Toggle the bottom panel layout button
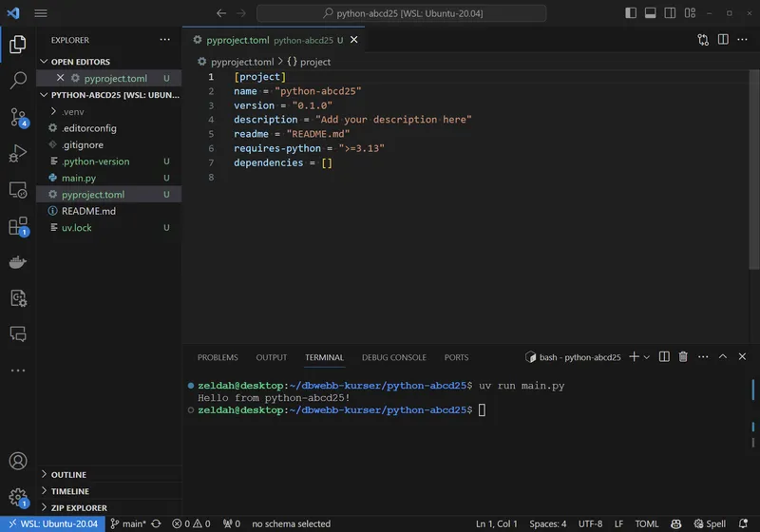Image resolution: width=760 pixels, height=532 pixels. (651, 13)
